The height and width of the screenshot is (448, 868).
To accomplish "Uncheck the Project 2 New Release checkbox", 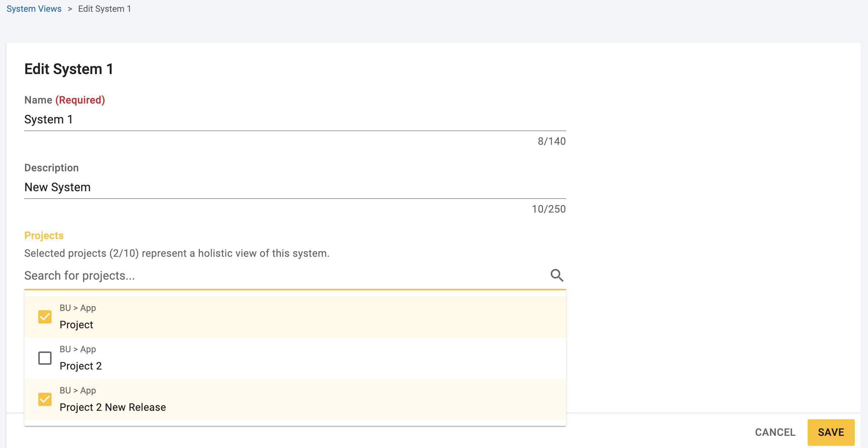I will coord(45,399).
